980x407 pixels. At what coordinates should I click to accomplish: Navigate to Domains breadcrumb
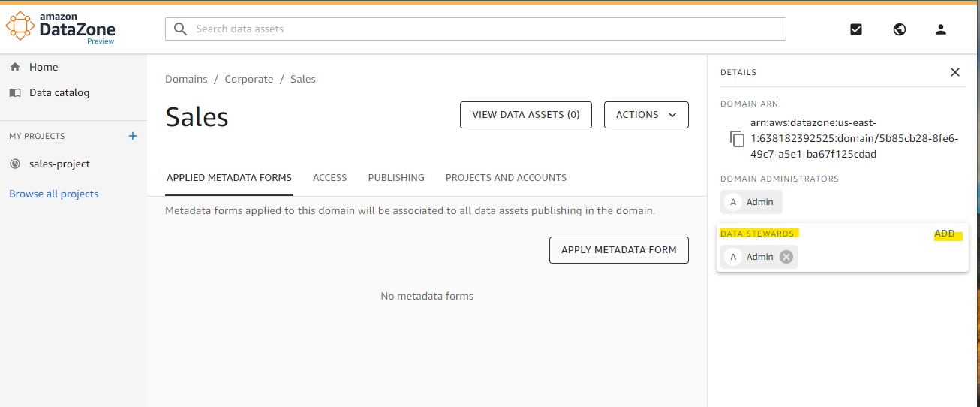[x=186, y=79]
